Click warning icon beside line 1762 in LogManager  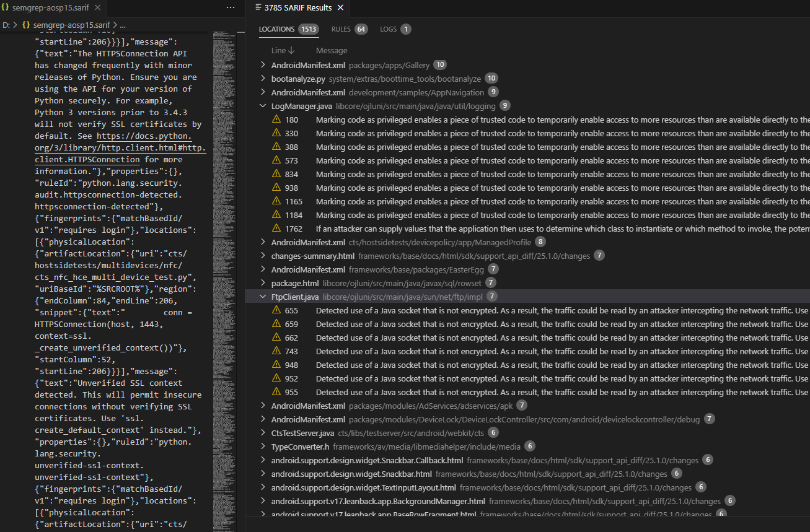[276, 229]
